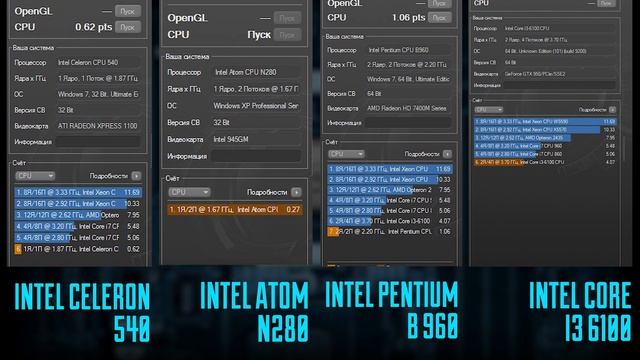Click the OS value Windows XP Professional
The height and width of the screenshot is (360, 640).
click(256, 106)
